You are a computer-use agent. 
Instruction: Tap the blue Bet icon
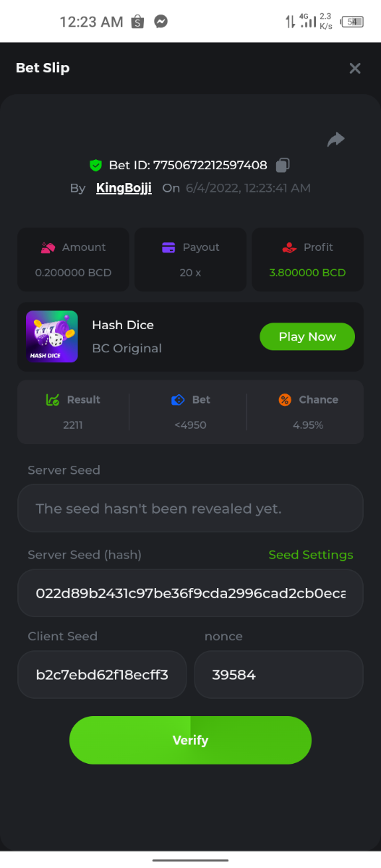click(179, 399)
